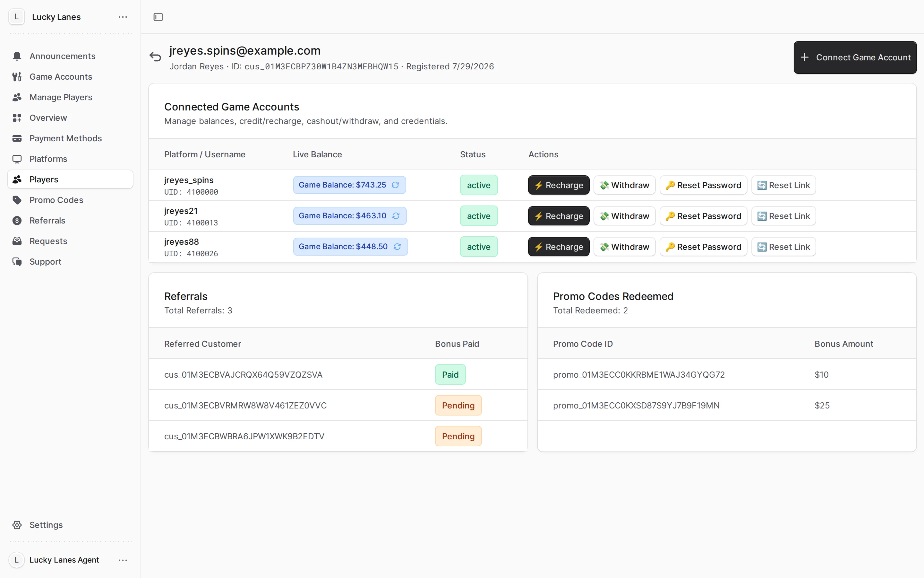
Task: Refresh balance for jreyes_spins
Action: [x=395, y=185]
